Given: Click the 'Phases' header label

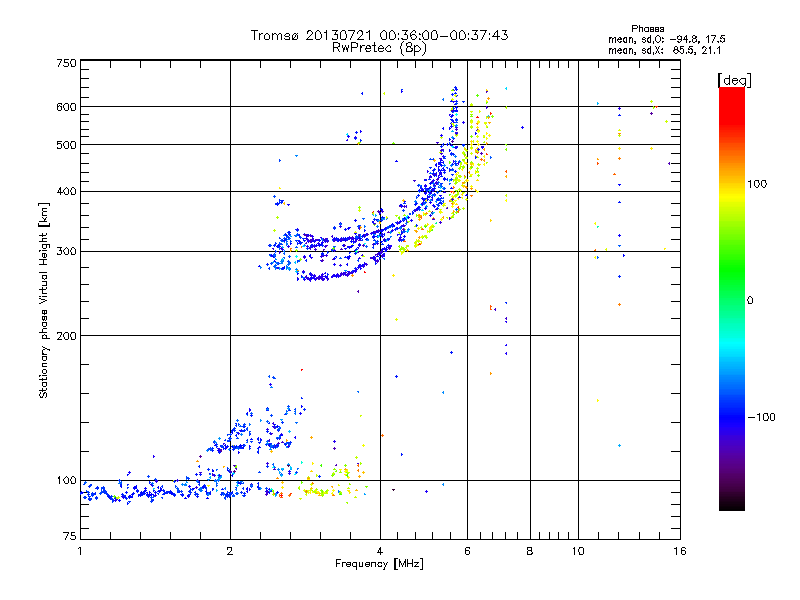Looking at the screenshot, I should tap(647, 29).
